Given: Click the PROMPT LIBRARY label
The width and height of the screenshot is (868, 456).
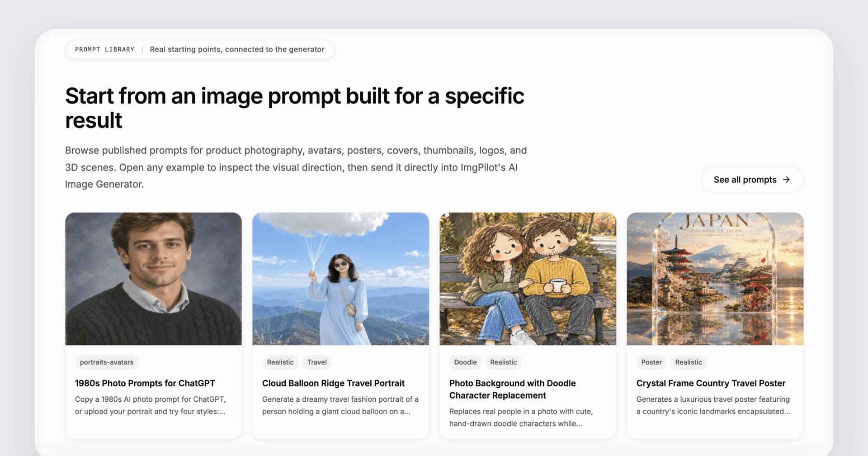Looking at the screenshot, I should tap(105, 49).
